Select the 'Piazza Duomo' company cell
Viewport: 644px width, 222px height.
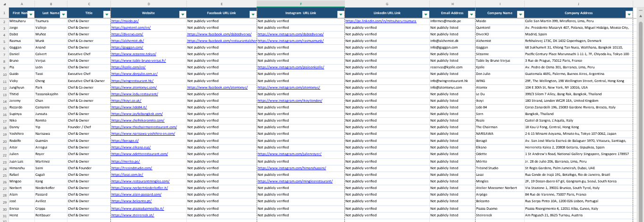pyautogui.click(x=500, y=208)
